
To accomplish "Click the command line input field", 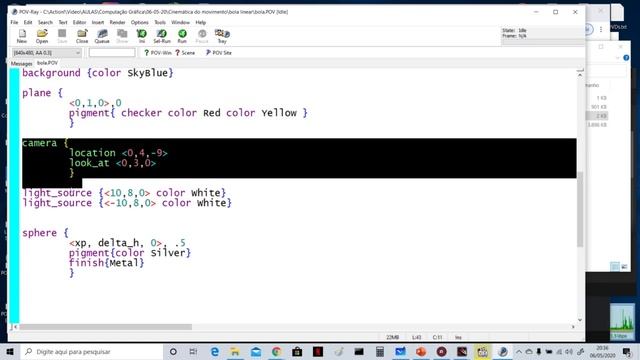I will [x=112, y=53].
